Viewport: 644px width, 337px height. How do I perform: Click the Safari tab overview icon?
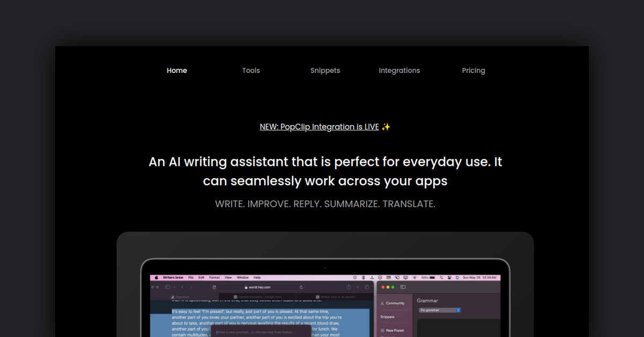point(367,287)
